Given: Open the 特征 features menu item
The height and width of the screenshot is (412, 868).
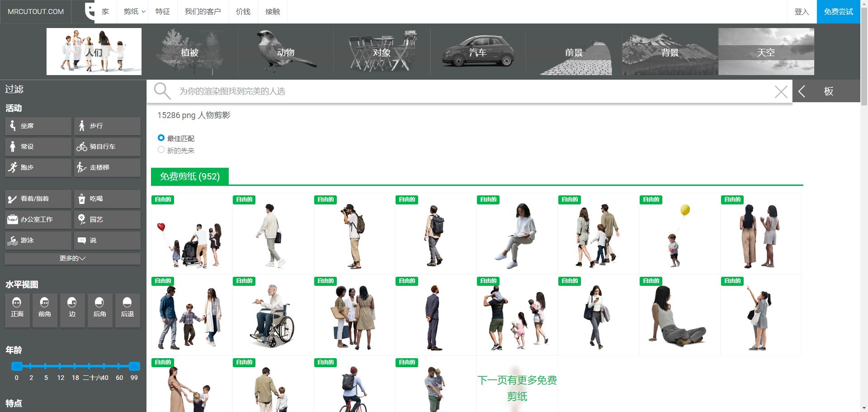Looking at the screenshot, I should click(163, 12).
